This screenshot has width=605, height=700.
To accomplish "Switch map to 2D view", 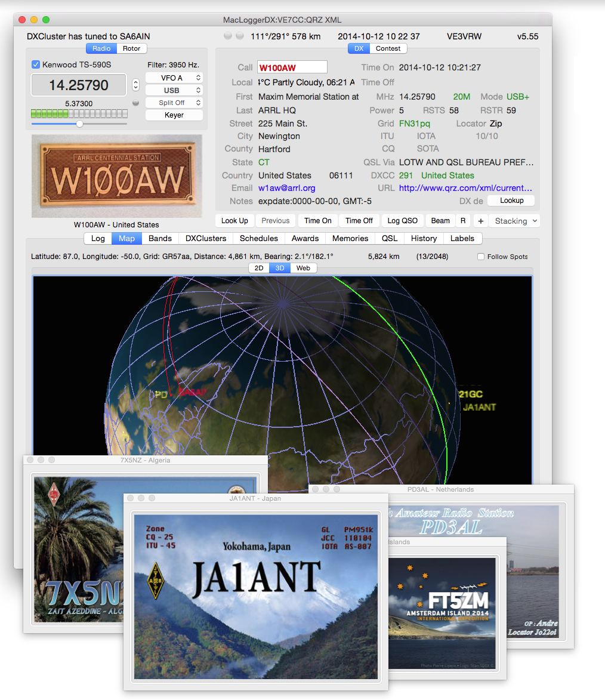I will (x=259, y=268).
